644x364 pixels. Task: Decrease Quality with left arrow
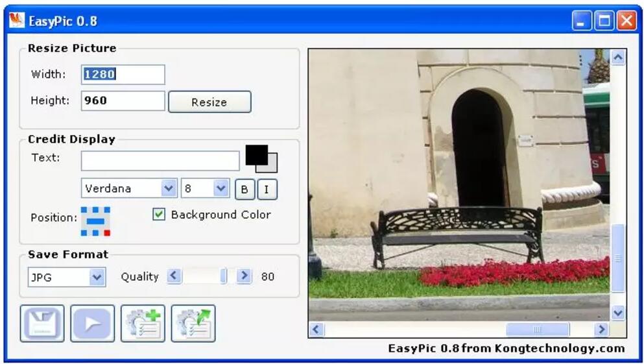click(174, 276)
